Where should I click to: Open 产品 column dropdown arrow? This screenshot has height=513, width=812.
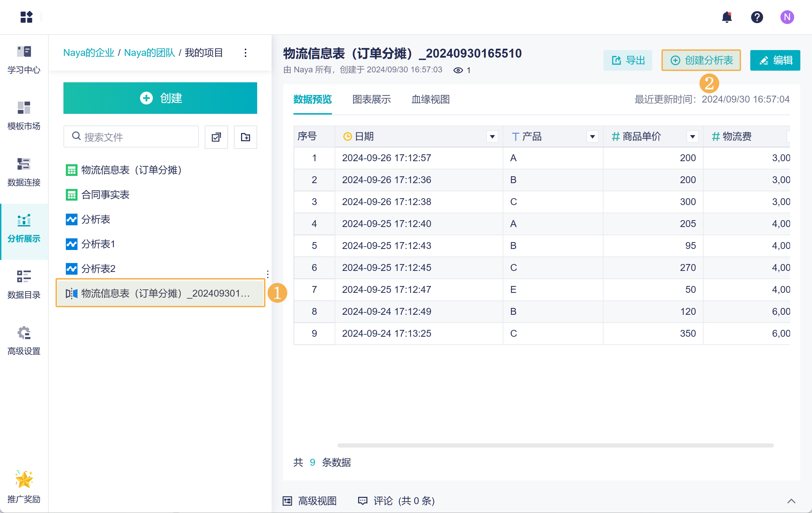(593, 136)
